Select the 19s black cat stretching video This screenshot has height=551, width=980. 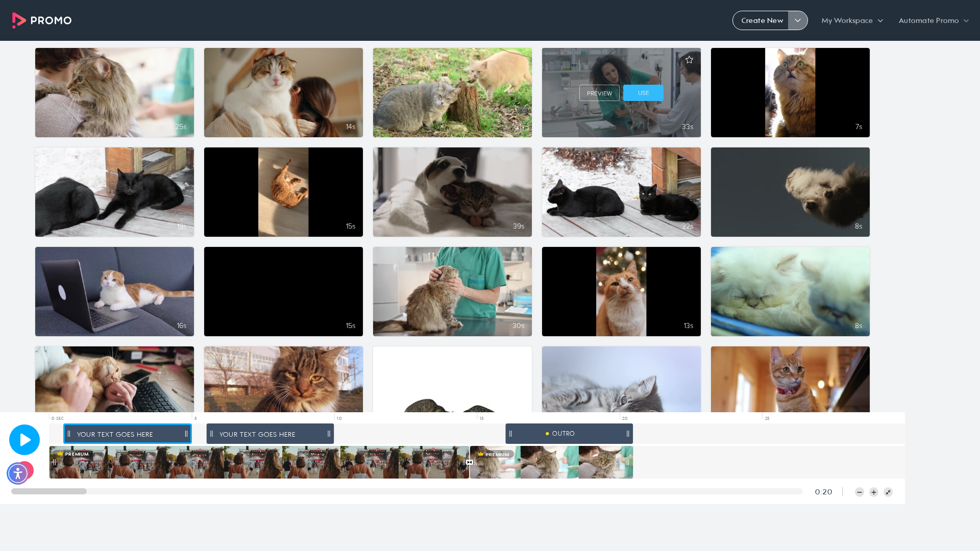click(114, 192)
